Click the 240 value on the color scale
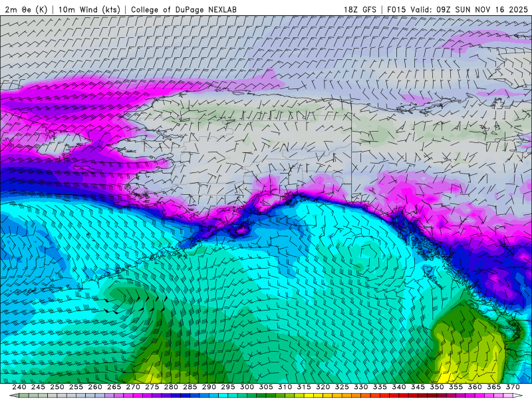The width and height of the screenshot is (532, 399). pos(19,387)
